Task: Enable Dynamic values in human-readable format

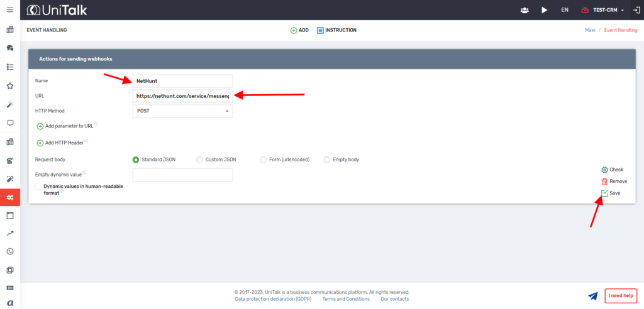Action: tap(39, 187)
